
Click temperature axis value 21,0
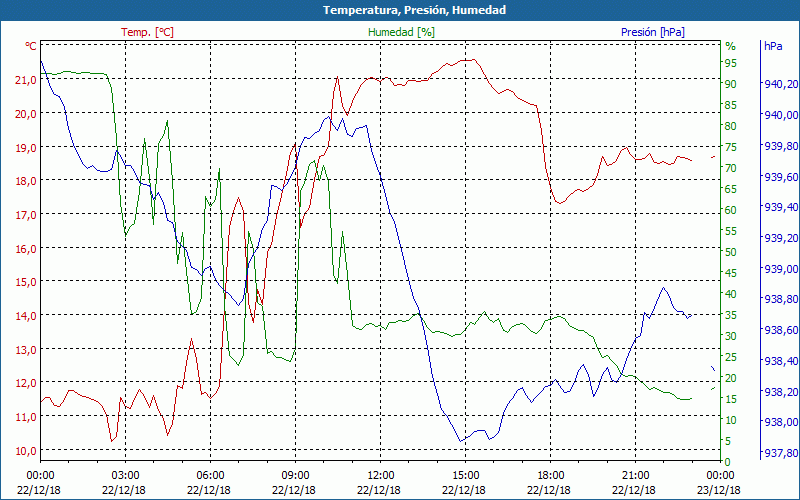coord(26,80)
